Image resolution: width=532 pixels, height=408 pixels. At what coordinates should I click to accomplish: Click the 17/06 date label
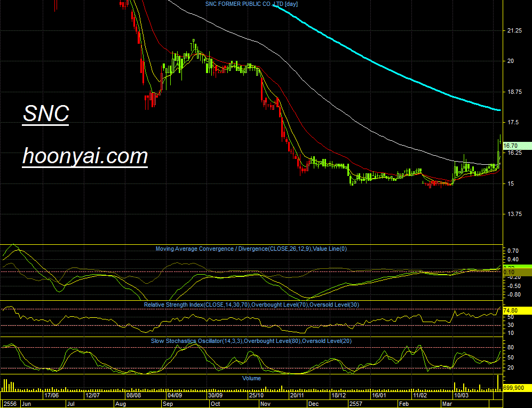coord(52,395)
